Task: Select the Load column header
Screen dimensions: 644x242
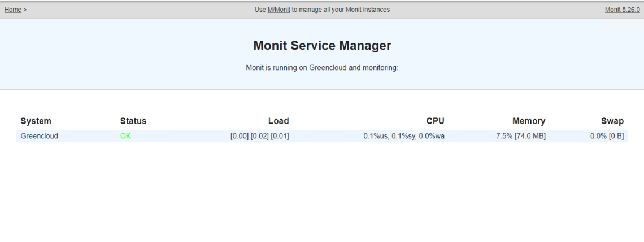Action: click(x=279, y=121)
